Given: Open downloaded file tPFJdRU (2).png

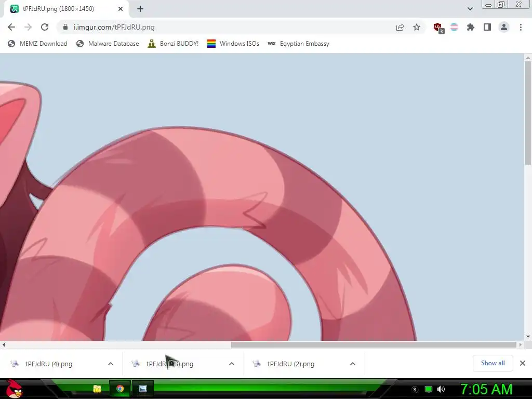Looking at the screenshot, I should click(291, 364).
